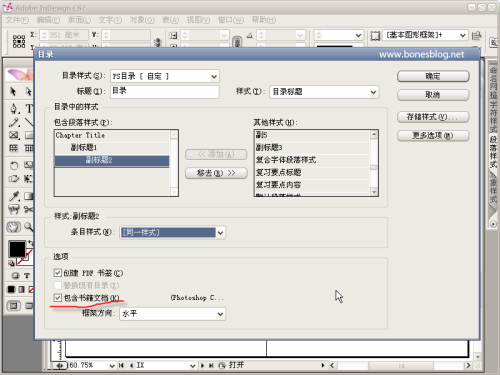The image size is (500, 375).
Task: Click the swap fill and stroke arrow
Action: (x=30, y=242)
